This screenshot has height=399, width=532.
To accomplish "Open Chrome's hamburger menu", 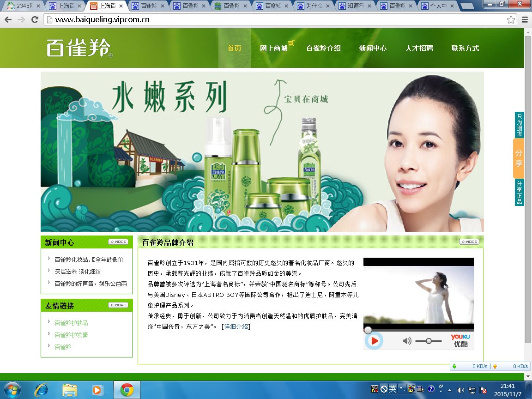I will [x=525, y=20].
